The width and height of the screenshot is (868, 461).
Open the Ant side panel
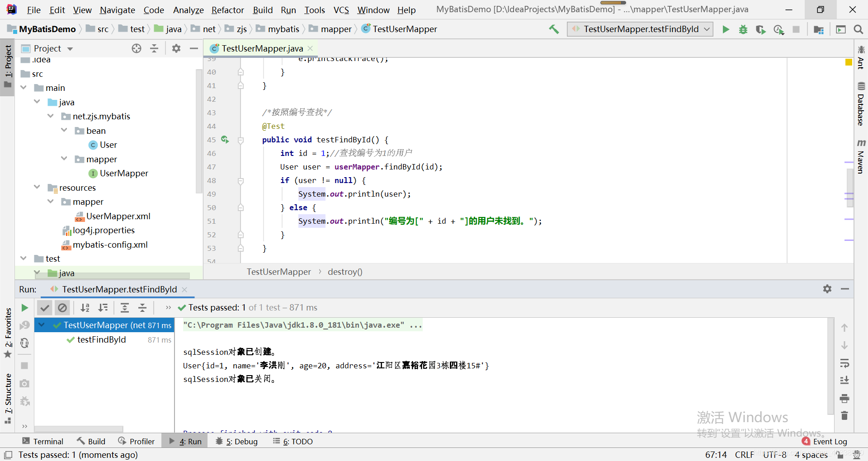[x=861, y=57]
